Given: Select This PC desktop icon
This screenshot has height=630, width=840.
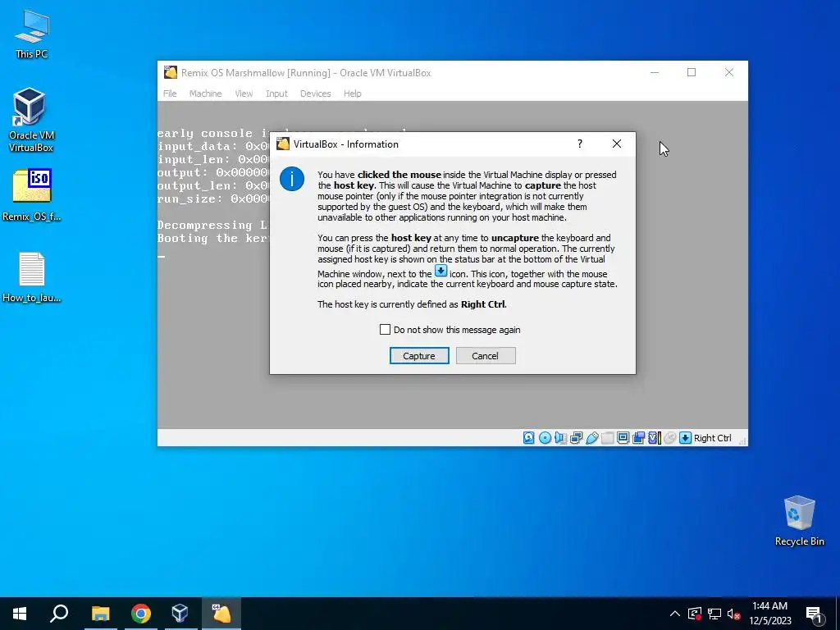Looking at the screenshot, I should click(x=32, y=34).
